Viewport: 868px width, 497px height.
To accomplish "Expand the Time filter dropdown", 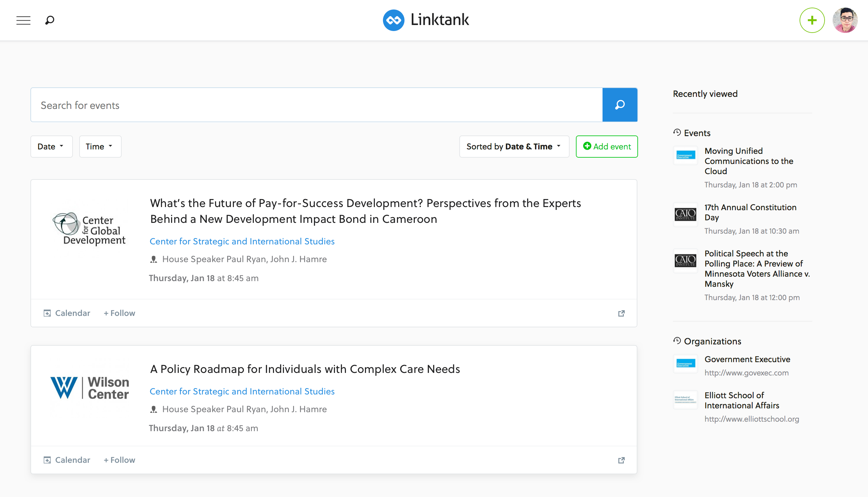I will click(x=100, y=147).
